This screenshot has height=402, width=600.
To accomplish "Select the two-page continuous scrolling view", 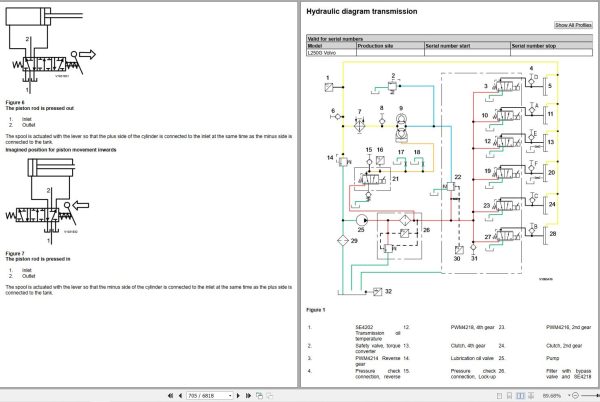I will pos(531,395).
